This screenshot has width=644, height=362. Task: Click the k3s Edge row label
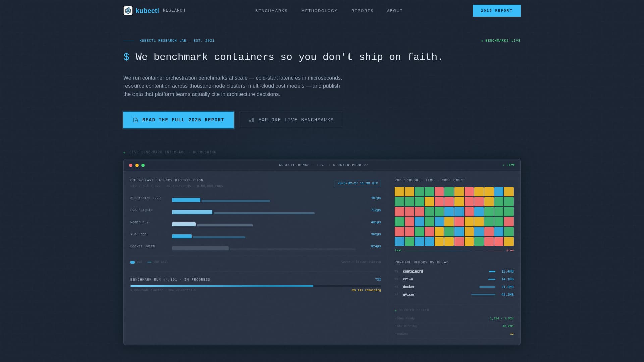[139, 234]
